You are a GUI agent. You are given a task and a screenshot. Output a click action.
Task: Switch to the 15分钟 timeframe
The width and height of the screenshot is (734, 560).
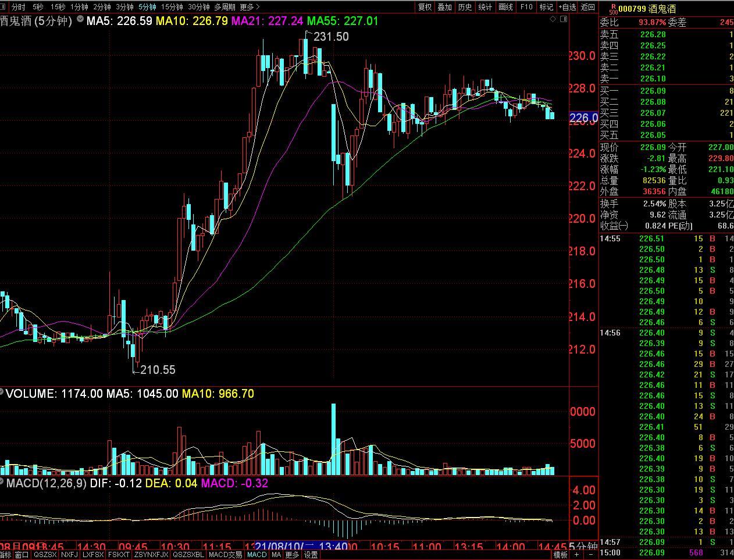click(x=172, y=7)
